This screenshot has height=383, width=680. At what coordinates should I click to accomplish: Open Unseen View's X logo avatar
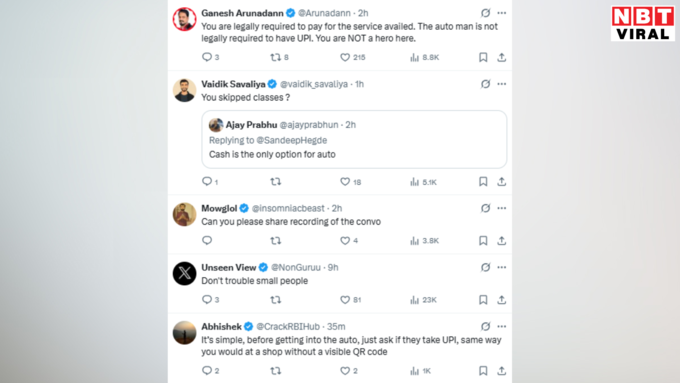[184, 273]
